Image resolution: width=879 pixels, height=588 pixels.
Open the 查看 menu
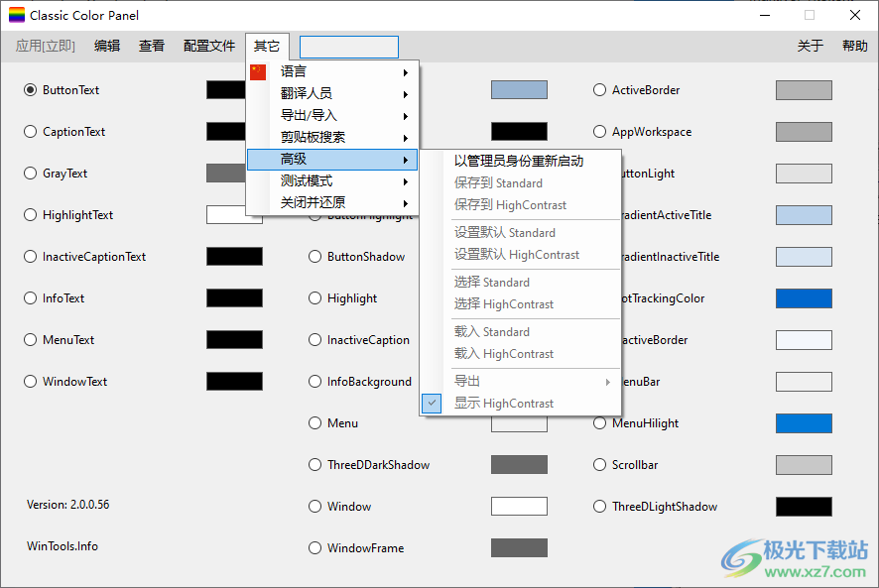click(x=152, y=46)
